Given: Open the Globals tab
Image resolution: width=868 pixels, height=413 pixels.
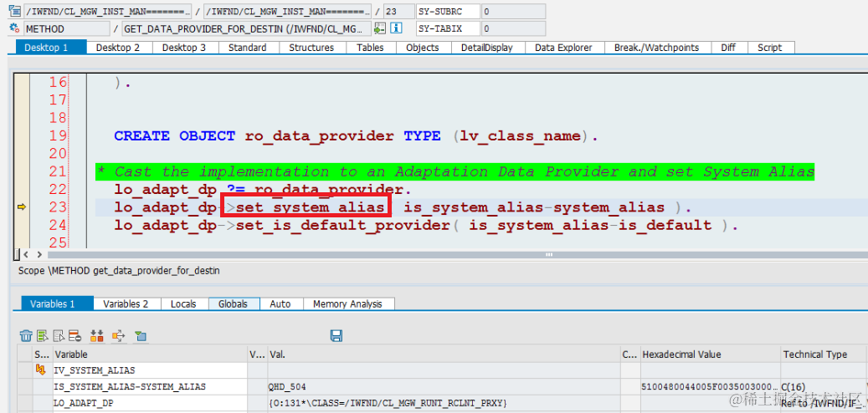Looking at the screenshot, I should 234,304.
